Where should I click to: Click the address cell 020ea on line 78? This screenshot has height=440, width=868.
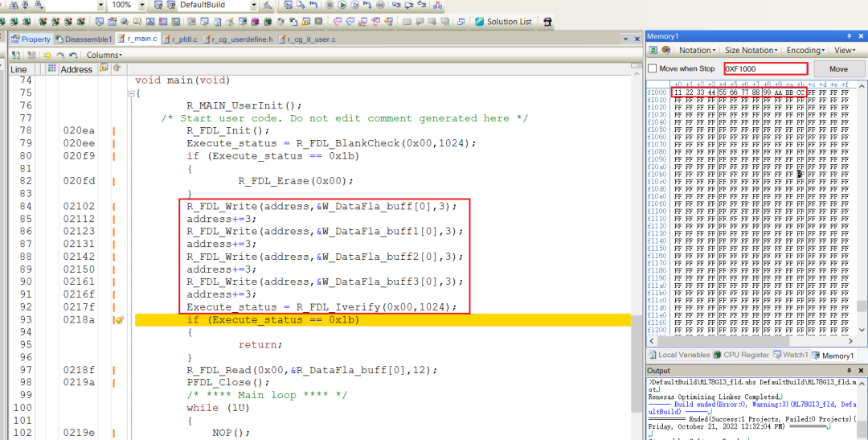coord(79,130)
